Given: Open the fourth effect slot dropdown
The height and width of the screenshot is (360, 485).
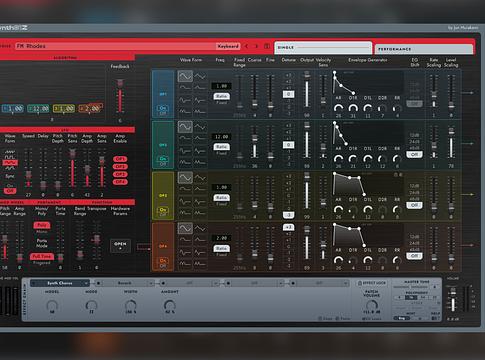Looking at the screenshot, I should point(255,283).
